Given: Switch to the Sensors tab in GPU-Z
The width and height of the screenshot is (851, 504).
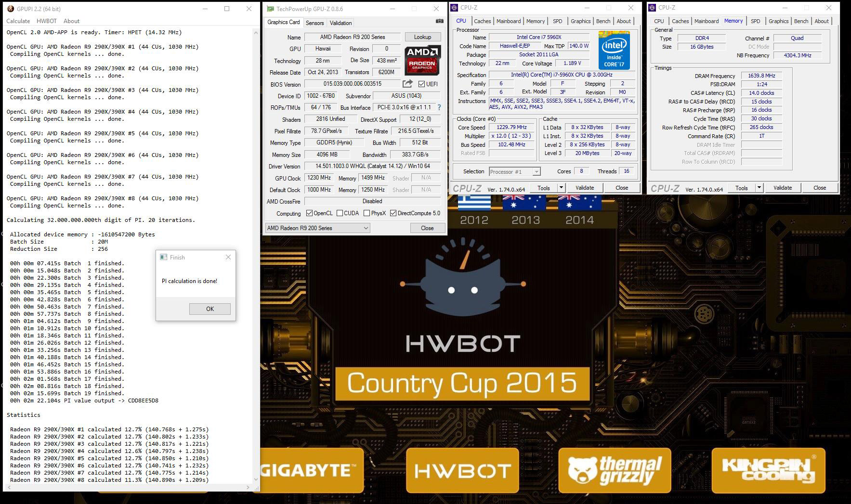Looking at the screenshot, I should tap(314, 23).
